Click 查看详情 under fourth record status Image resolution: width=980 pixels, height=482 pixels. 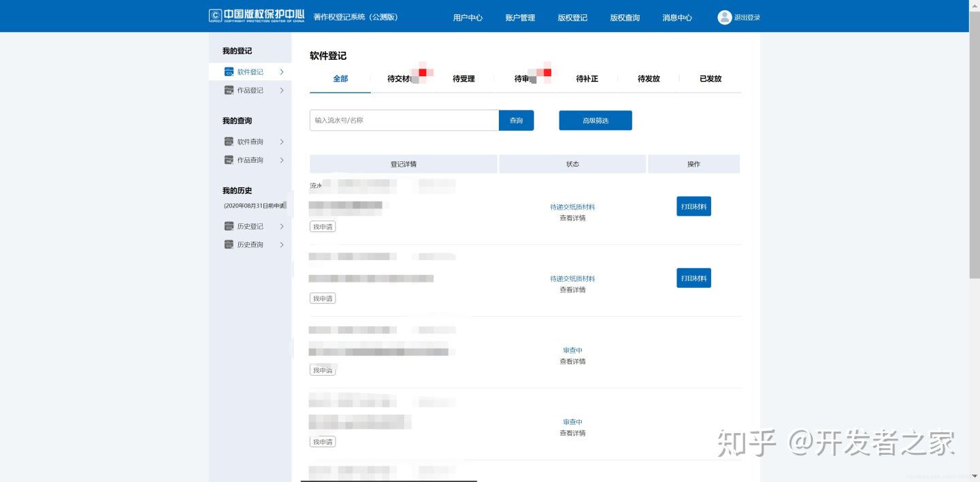tap(572, 433)
